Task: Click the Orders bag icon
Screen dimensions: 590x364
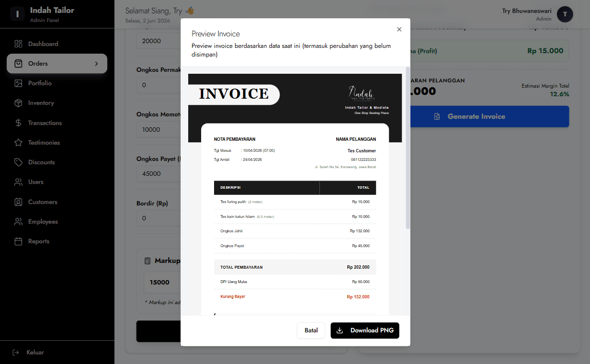Action: click(x=18, y=63)
